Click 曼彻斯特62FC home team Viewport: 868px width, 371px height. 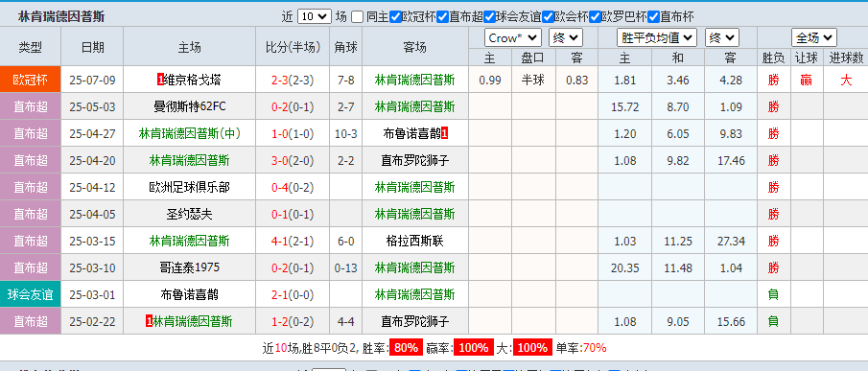point(190,106)
